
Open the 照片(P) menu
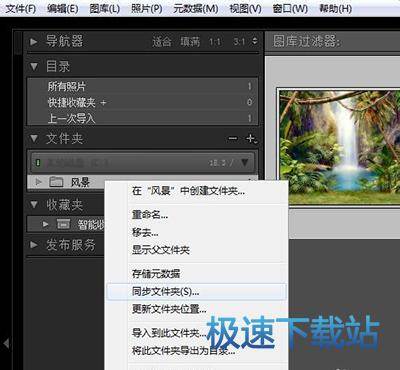click(x=147, y=8)
